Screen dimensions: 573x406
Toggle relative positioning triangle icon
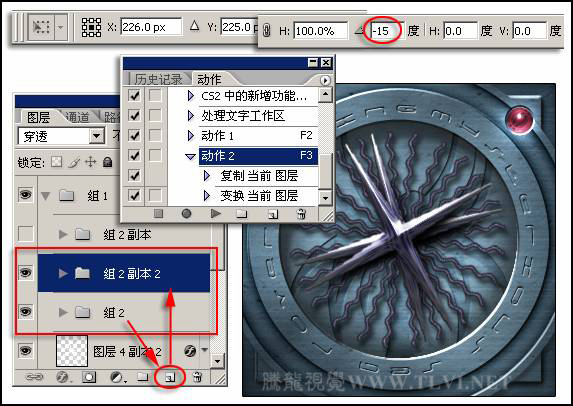(x=194, y=26)
